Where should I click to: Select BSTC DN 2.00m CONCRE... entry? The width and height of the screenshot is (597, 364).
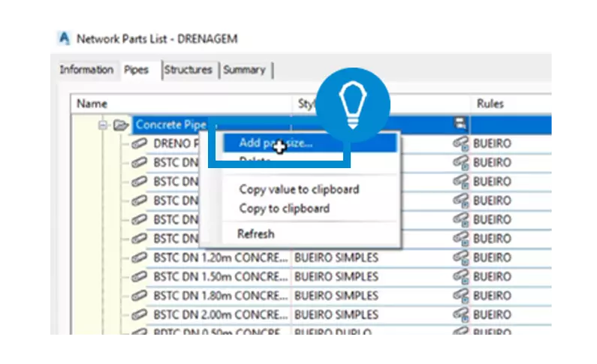point(221,314)
